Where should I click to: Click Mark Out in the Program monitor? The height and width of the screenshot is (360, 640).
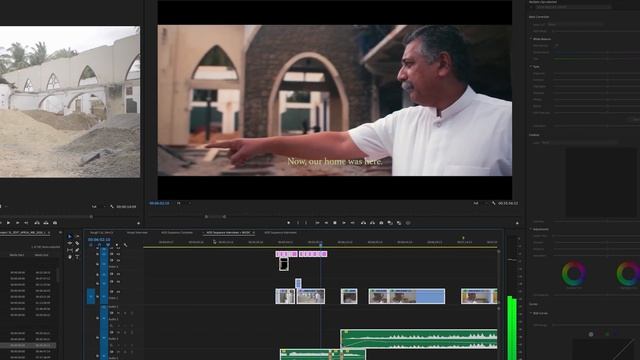coord(306,223)
